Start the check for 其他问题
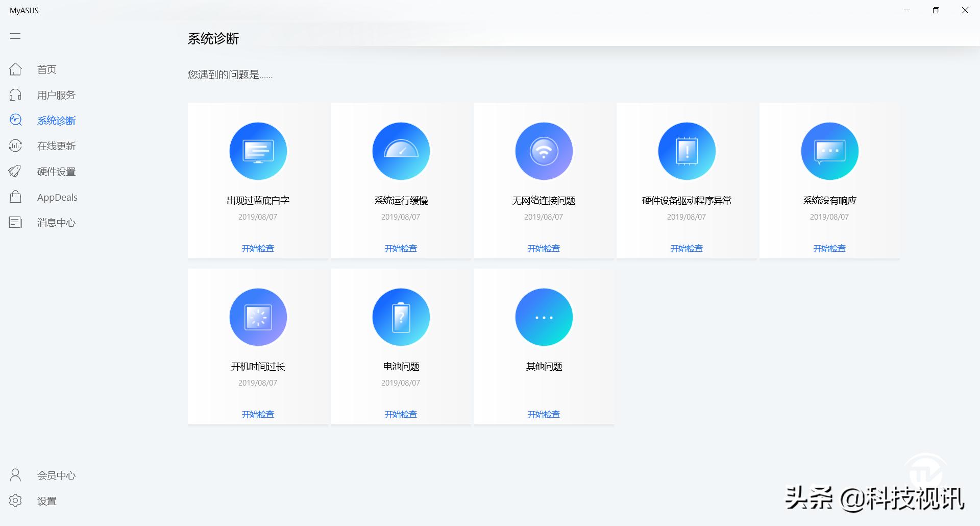Screen dimensions: 980x526 click(x=544, y=414)
